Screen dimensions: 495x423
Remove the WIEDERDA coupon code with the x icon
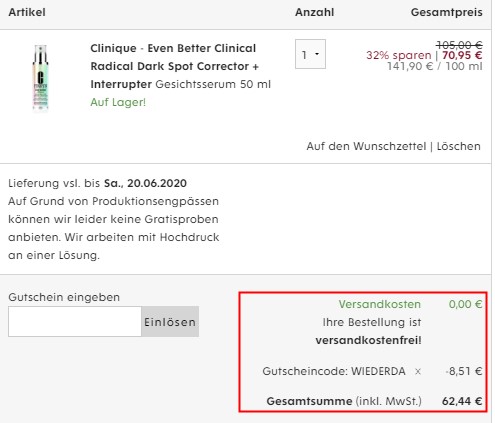418,371
